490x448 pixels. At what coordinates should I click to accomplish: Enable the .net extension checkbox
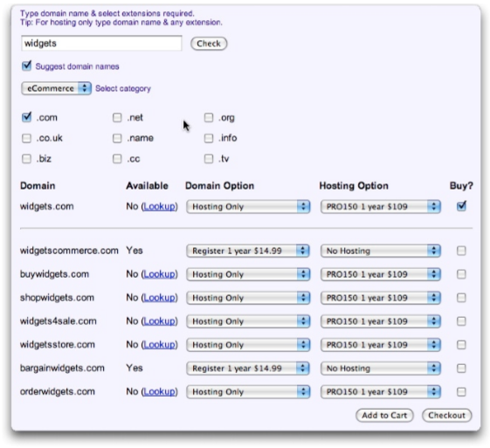tap(117, 118)
